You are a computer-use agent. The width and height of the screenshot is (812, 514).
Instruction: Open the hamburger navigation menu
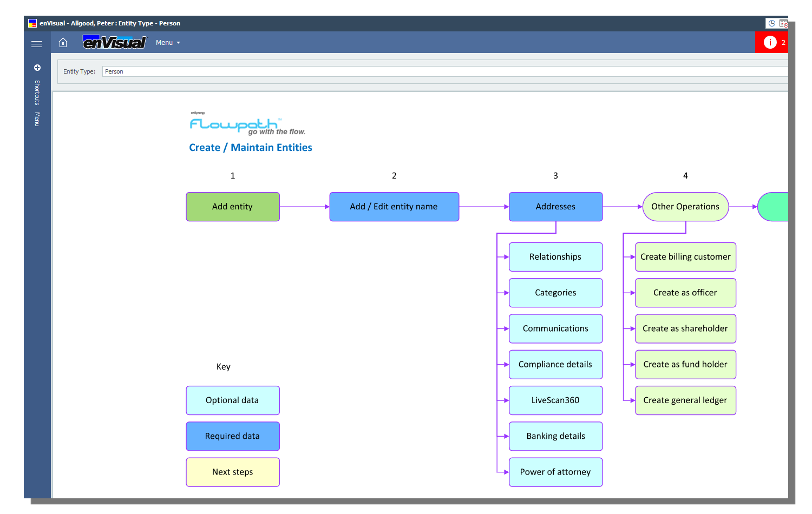37,44
